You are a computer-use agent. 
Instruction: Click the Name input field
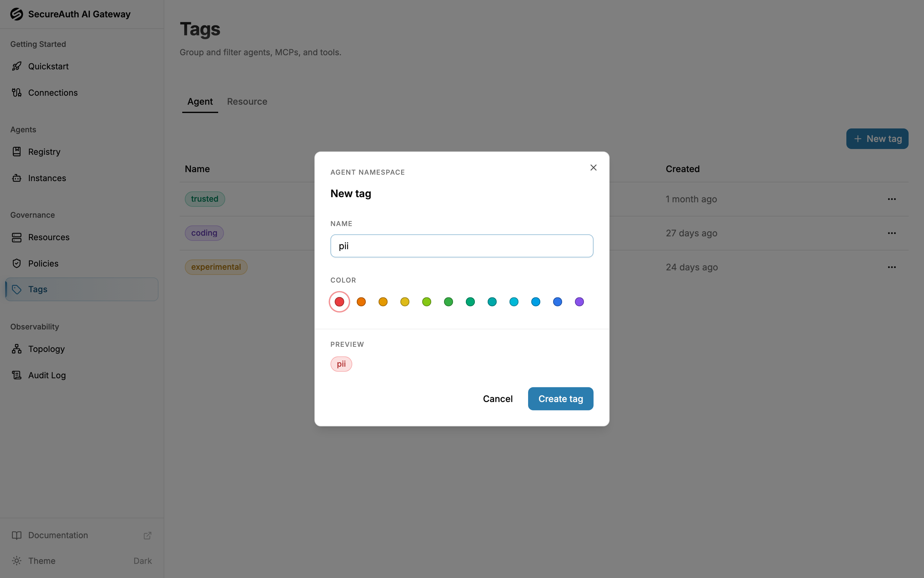(462, 246)
